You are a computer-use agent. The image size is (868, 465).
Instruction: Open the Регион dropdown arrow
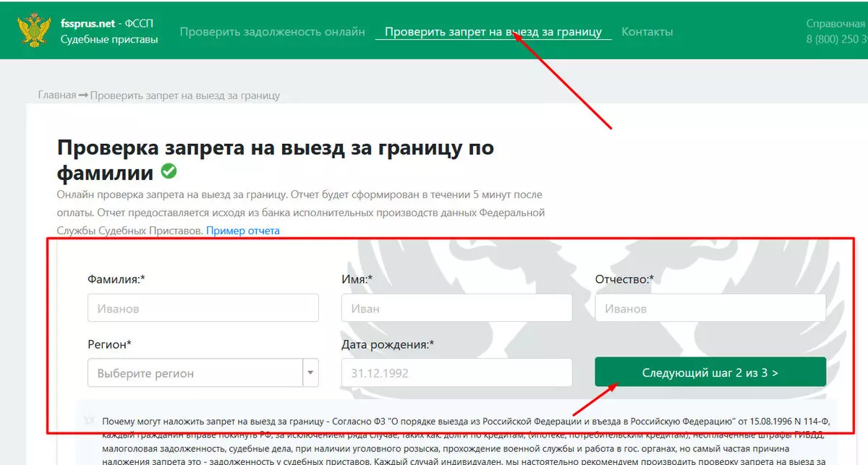coord(310,373)
